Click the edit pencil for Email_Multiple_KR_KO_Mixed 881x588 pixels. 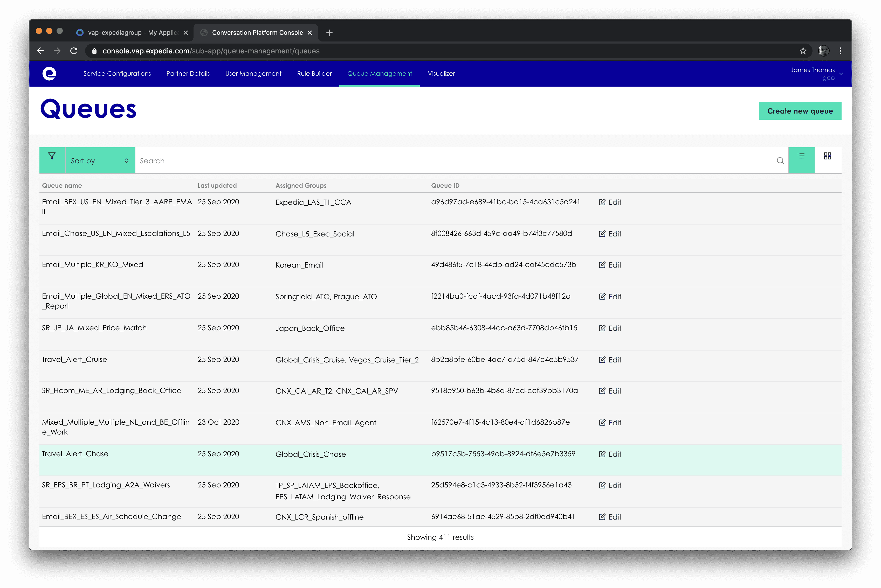coord(602,265)
